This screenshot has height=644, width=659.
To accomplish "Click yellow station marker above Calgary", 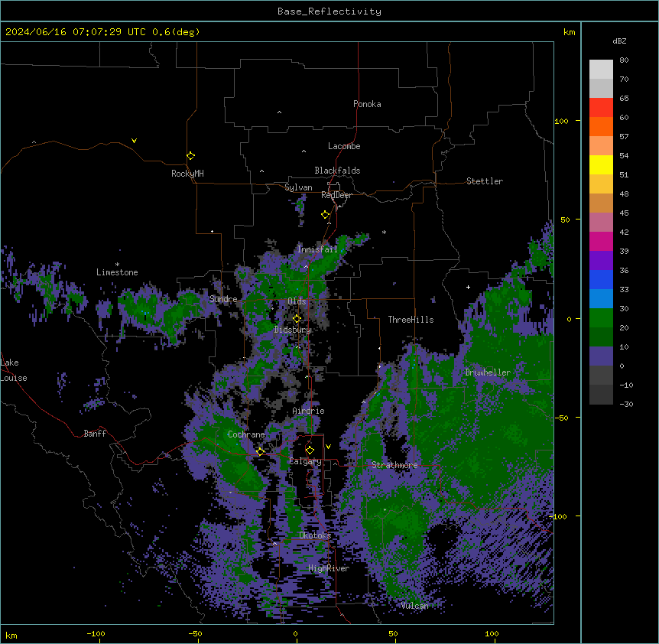I will point(310,450).
